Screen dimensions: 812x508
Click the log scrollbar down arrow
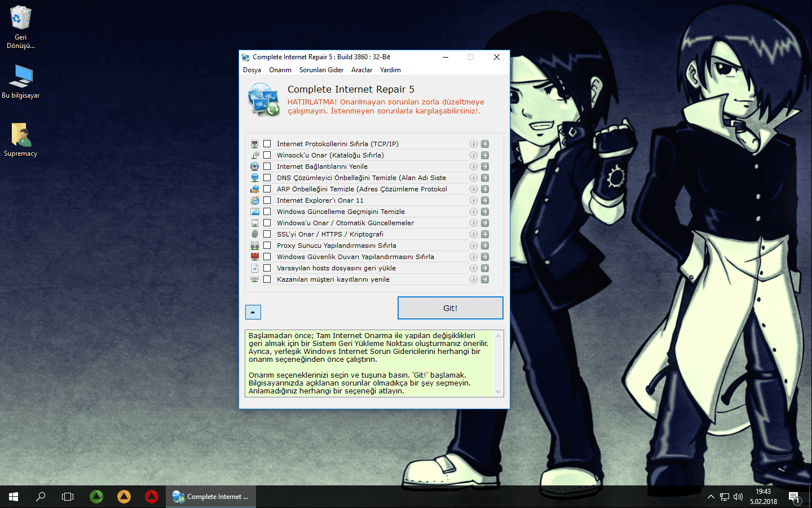coord(498,391)
